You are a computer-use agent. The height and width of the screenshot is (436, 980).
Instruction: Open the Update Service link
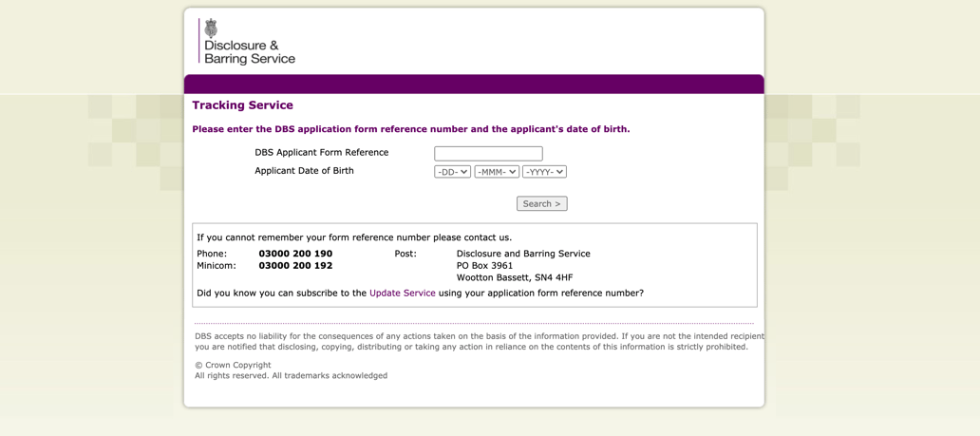(403, 293)
